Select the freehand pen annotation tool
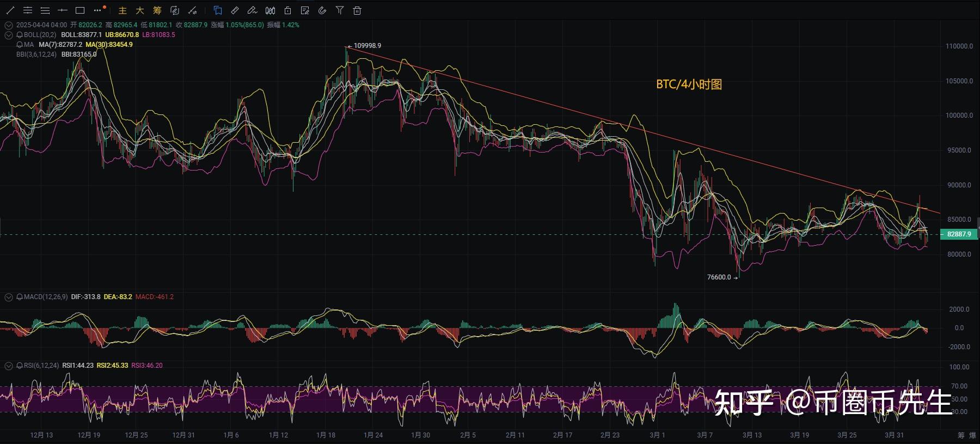Image resolution: width=980 pixels, height=444 pixels. (x=252, y=10)
